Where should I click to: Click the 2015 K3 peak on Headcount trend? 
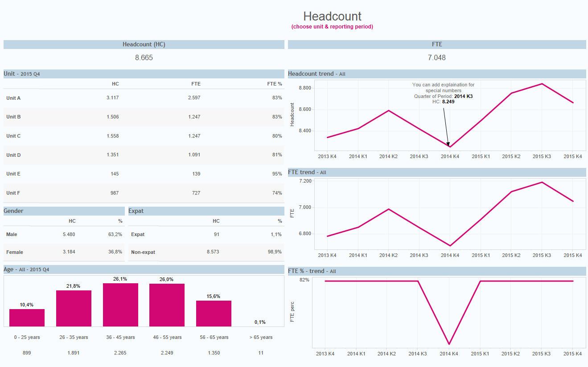[x=542, y=84]
